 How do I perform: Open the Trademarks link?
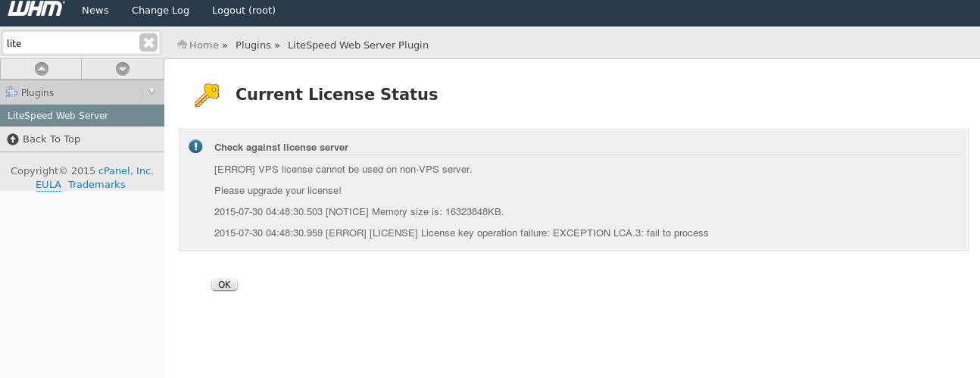point(97,185)
